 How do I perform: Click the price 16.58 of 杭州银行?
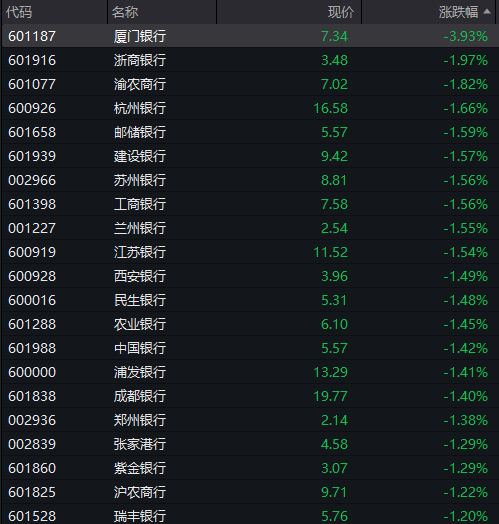(x=331, y=108)
